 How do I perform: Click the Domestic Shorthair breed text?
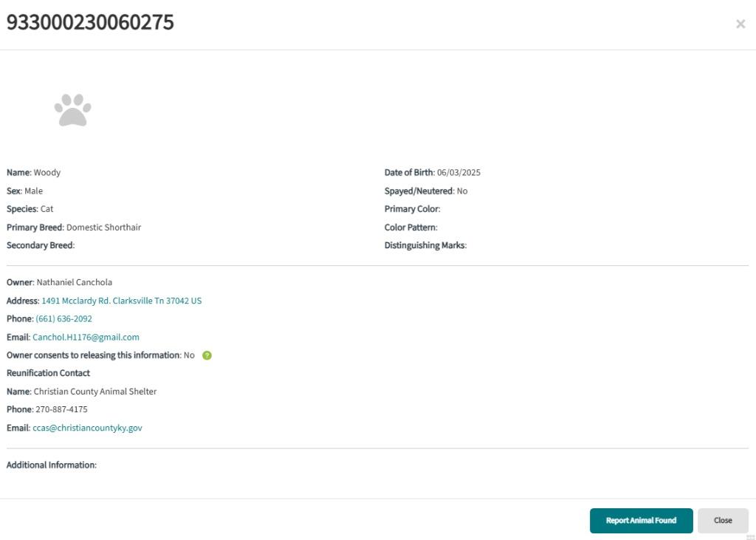click(103, 228)
